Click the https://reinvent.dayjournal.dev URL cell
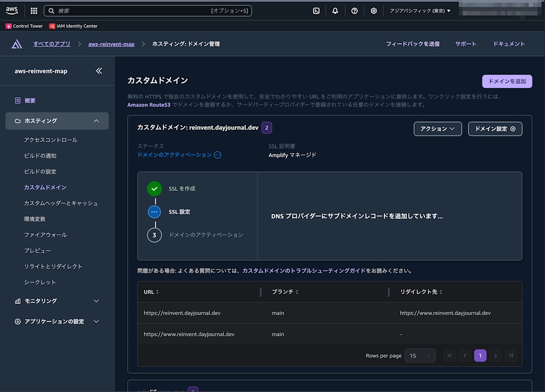545x392 pixels. [182, 313]
